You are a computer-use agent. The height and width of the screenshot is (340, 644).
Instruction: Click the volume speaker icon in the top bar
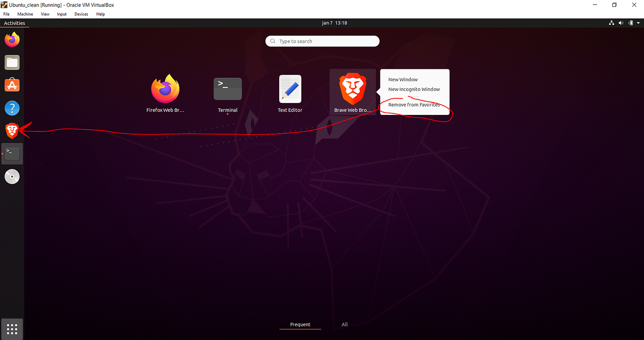click(621, 23)
